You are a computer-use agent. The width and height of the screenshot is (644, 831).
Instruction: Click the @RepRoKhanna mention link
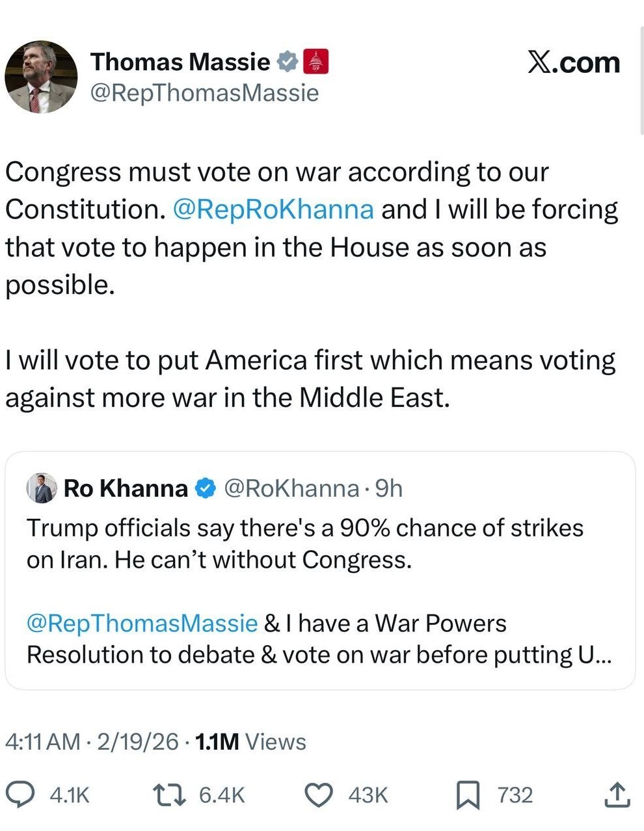click(x=273, y=209)
